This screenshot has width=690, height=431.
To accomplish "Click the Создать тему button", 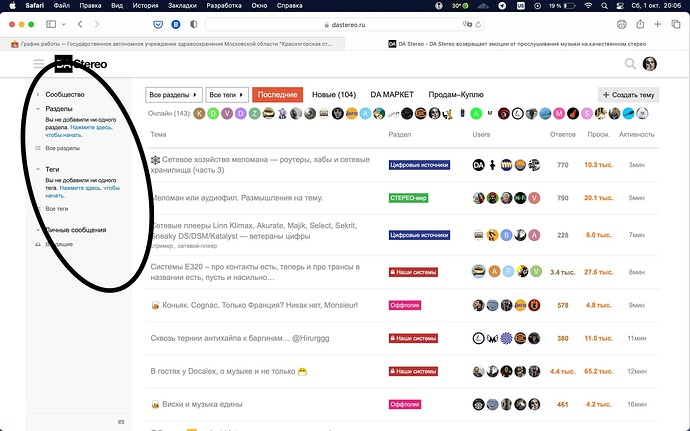I will 629,95.
